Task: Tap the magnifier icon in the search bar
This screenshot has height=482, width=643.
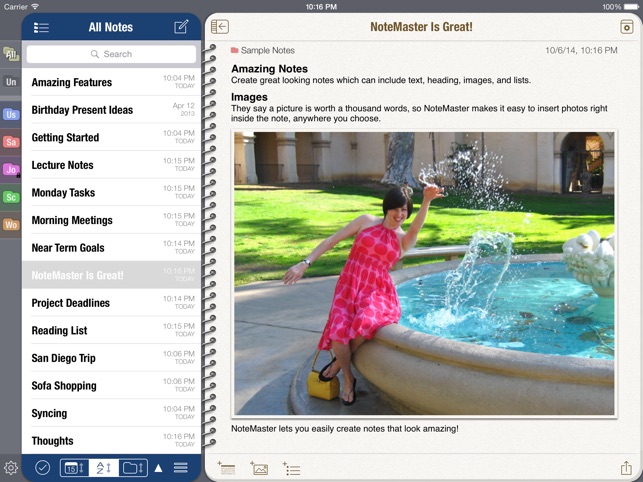Action: coord(95,54)
